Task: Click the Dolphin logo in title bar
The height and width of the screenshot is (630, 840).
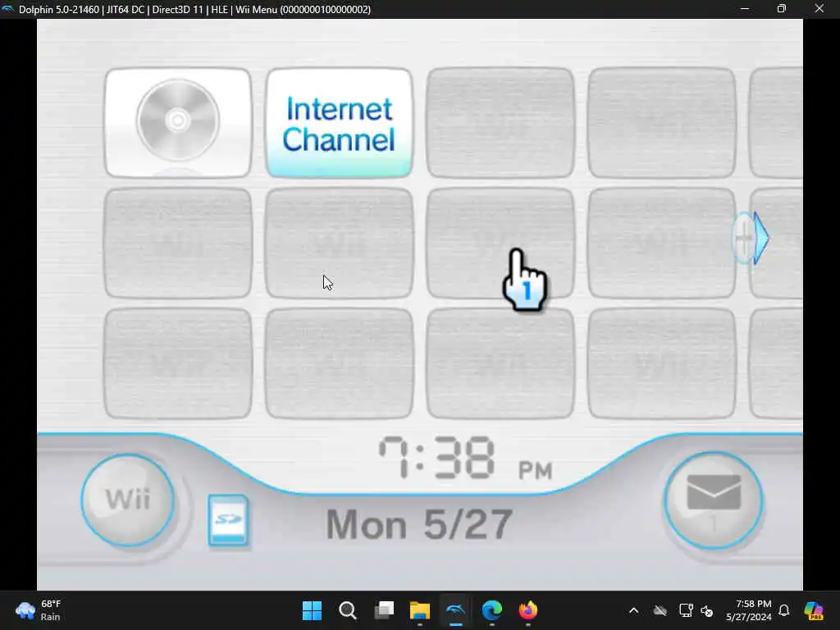Action: coord(7,9)
